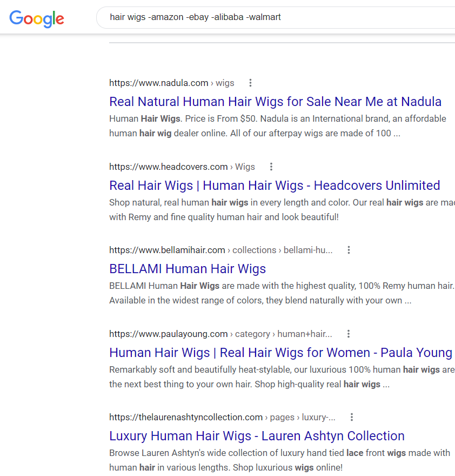Click the Google logo
Viewport: 455px width, 476px height.
(37, 19)
